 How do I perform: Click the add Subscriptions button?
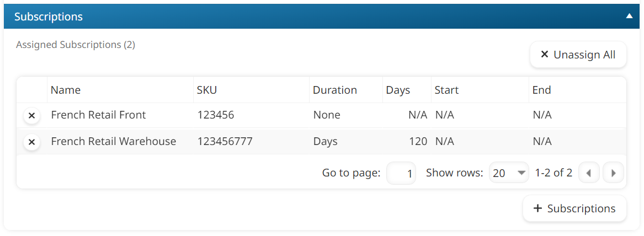click(574, 208)
